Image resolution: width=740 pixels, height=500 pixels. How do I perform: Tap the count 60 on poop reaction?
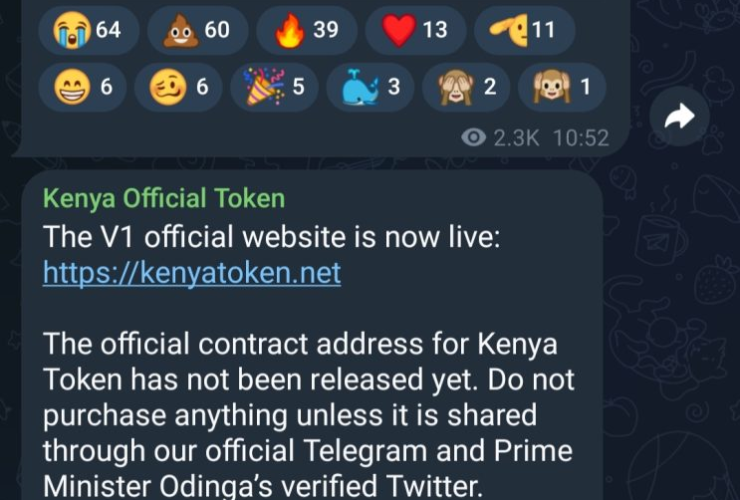coord(217,30)
